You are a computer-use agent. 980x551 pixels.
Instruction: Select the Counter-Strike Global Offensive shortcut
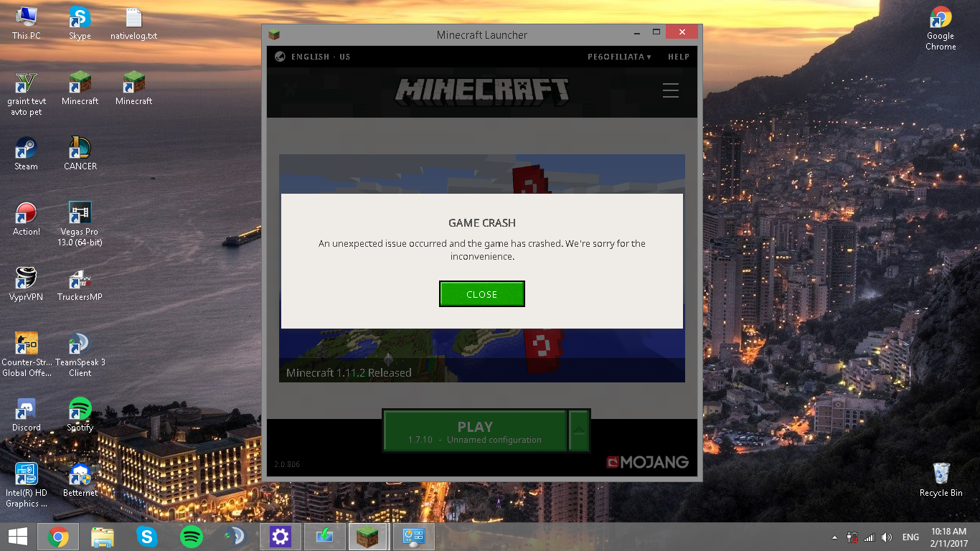click(x=27, y=354)
